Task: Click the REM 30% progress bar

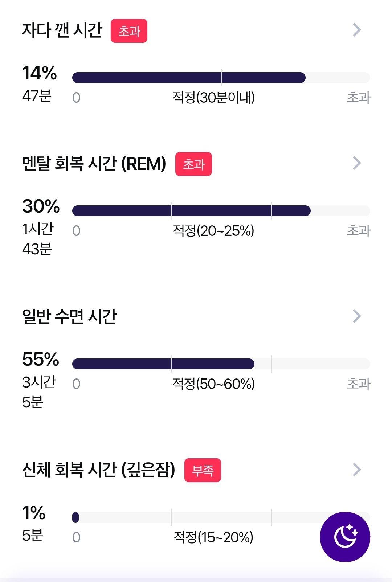Action: click(221, 211)
